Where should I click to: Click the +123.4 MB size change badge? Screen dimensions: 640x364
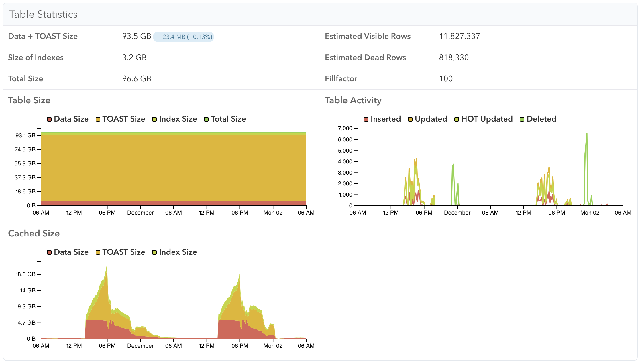183,37
